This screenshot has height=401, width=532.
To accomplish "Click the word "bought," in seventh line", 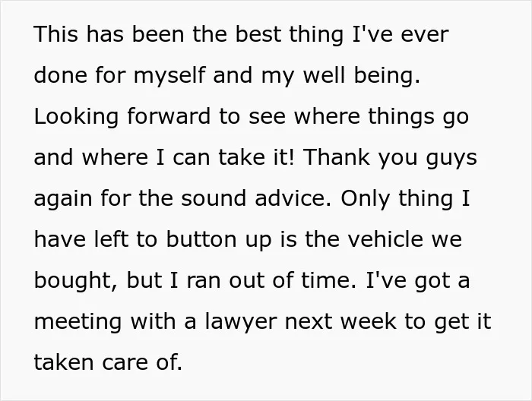I will tap(76, 281).
